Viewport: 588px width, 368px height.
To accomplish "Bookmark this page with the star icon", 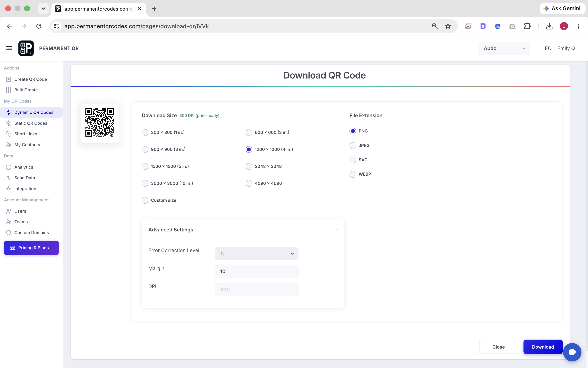I will point(448,26).
